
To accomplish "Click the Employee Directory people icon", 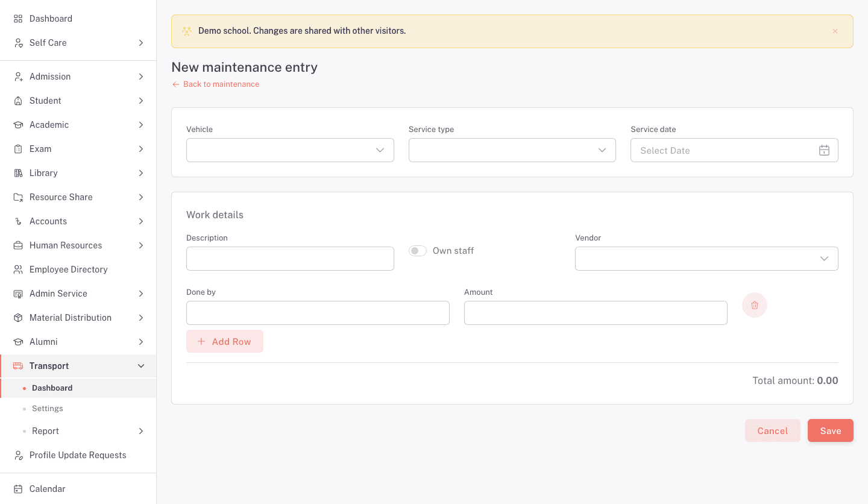I will tap(18, 269).
